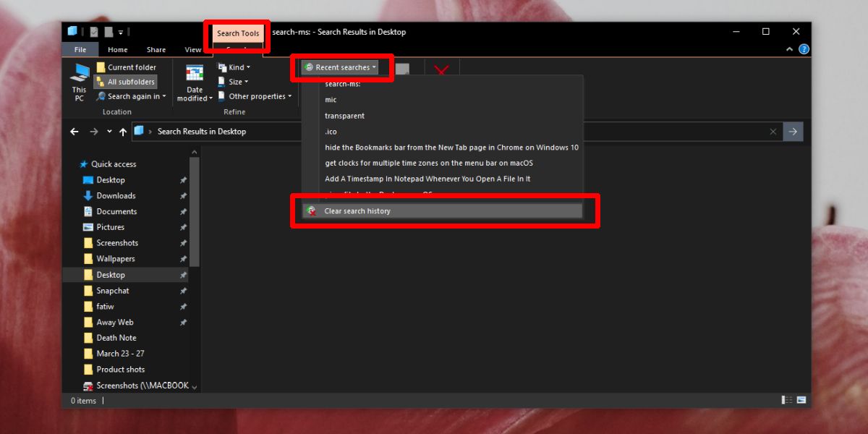Clear the search box with the X
The image size is (868, 434).
click(x=773, y=132)
